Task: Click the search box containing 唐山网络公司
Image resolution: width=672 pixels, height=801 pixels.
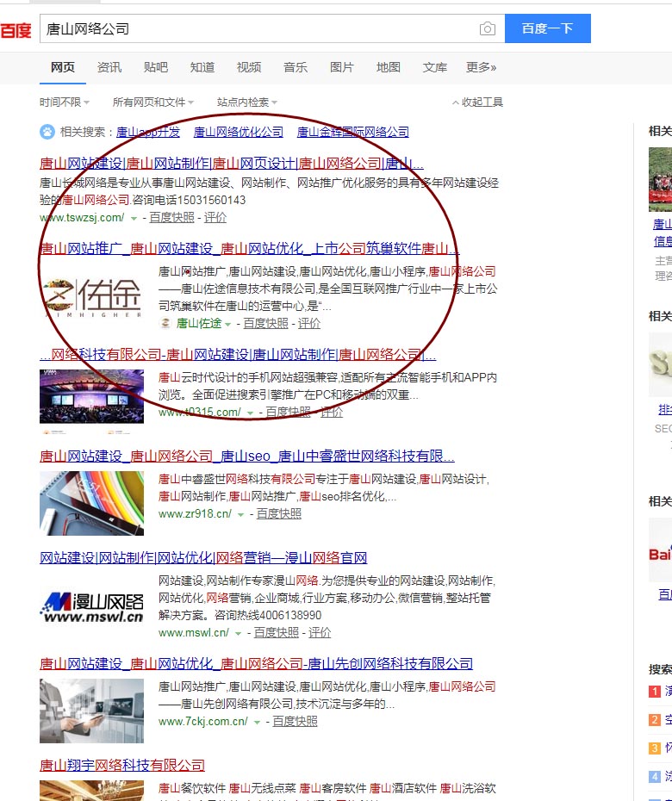Action: 258,29
